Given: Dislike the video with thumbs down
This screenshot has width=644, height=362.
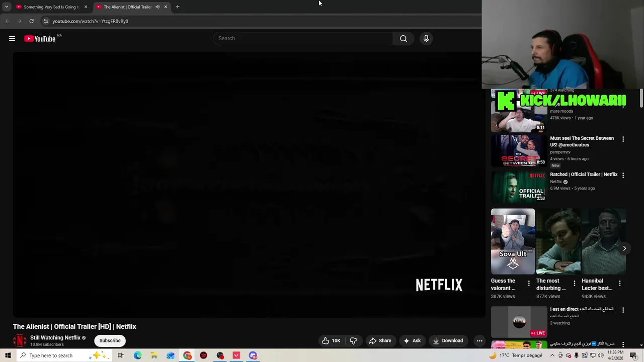Looking at the screenshot, I should click(x=353, y=340).
